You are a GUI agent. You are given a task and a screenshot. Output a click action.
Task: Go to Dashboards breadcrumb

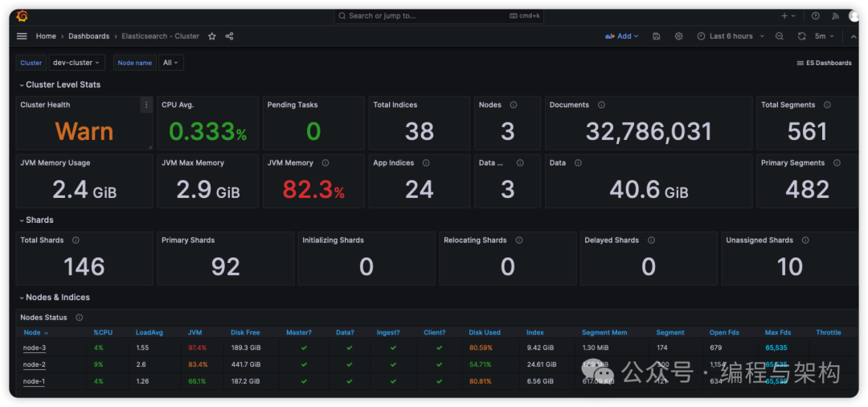(x=89, y=36)
